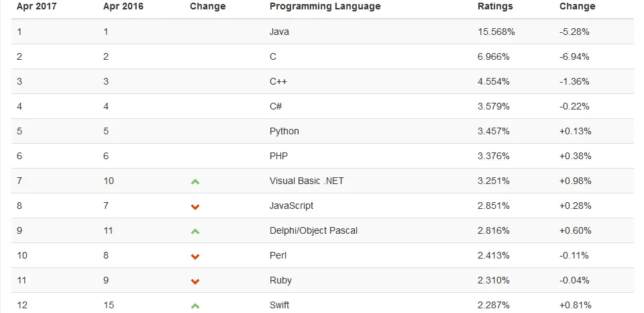Click the red down arrow for Perl

(x=195, y=256)
